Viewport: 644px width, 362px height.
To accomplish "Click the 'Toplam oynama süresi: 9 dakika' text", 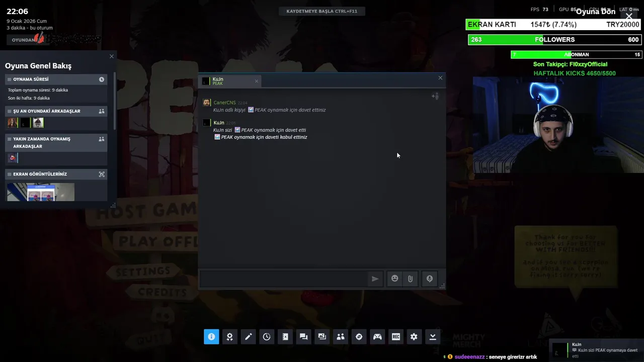I will tap(38, 90).
